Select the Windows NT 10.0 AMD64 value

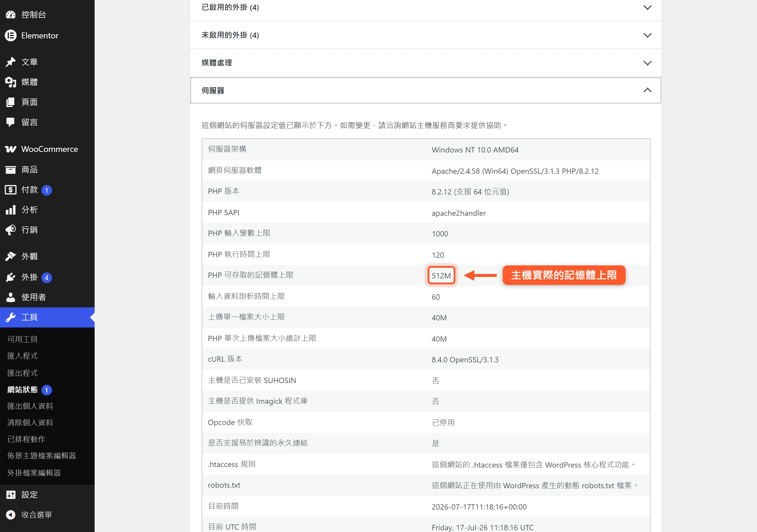(475, 150)
